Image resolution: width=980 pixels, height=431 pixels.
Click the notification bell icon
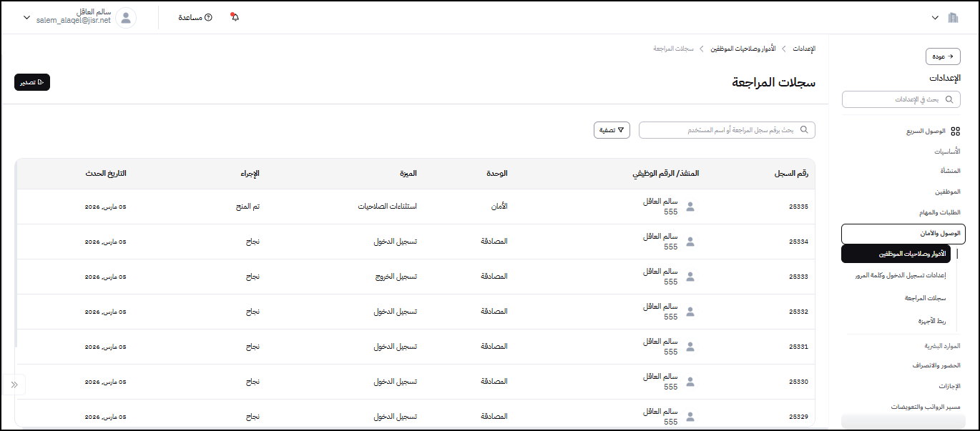tap(235, 17)
